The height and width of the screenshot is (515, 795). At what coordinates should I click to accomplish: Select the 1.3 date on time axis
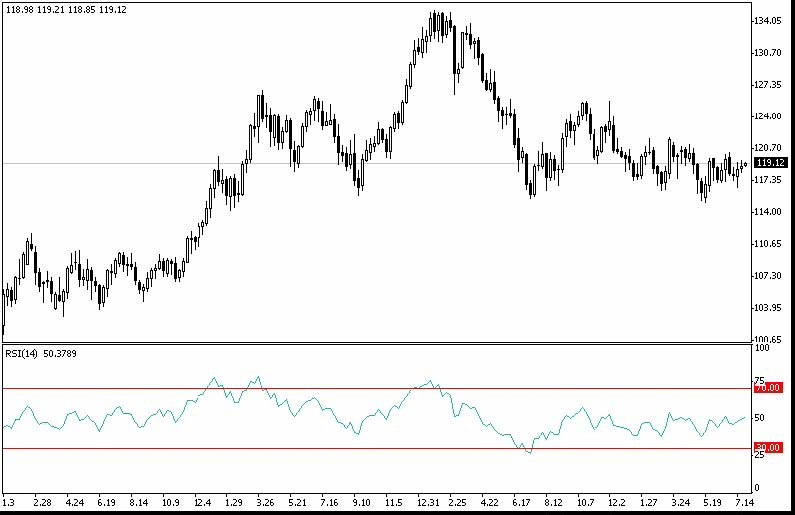(x=9, y=500)
